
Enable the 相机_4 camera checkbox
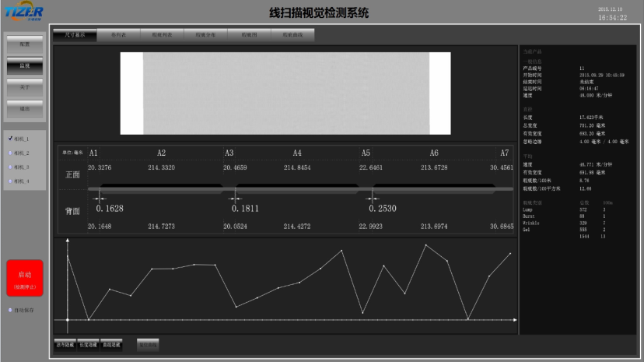pos(10,181)
